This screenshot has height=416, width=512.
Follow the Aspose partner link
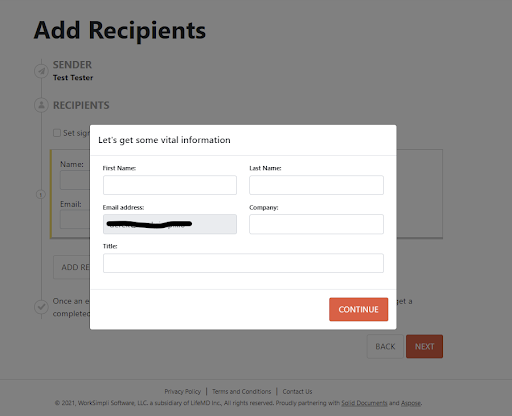[x=411, y=403]
